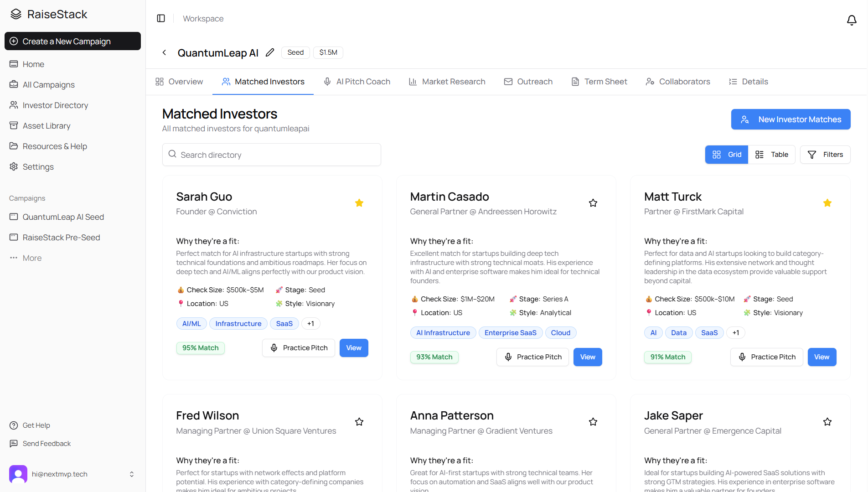The width and height of the screenshot is (868, 492).
Task: Unfavorite Sarah Guo with the star
Action: tap(359, 203)
